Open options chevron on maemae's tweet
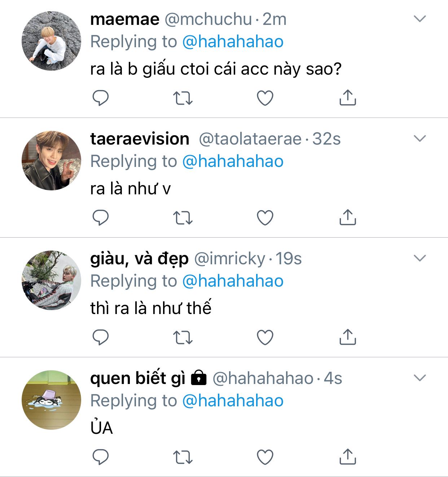The height and width of the screenshot is (477, 448). click(420, 19)
